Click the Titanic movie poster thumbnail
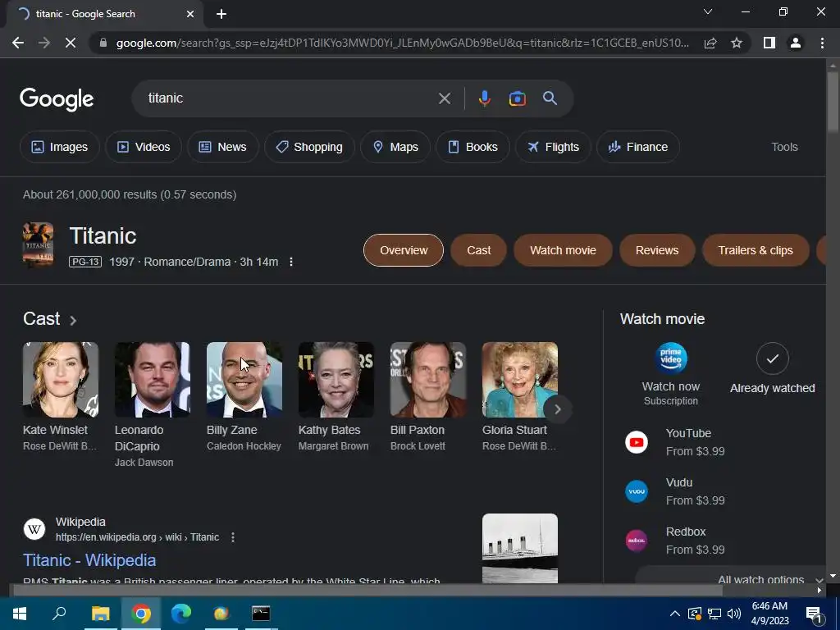This screenshot has height=630, width=840. (x=38, y=244)
